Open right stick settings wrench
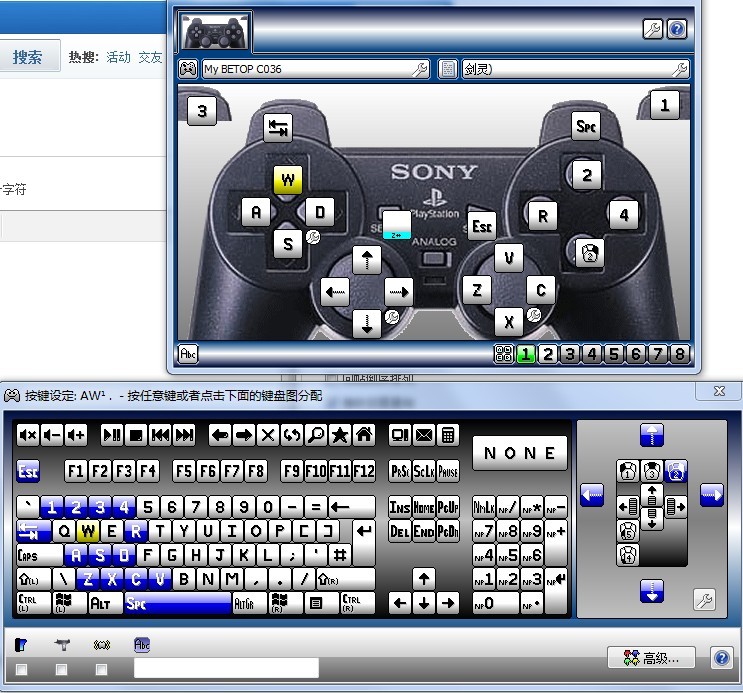 (534, 315)
